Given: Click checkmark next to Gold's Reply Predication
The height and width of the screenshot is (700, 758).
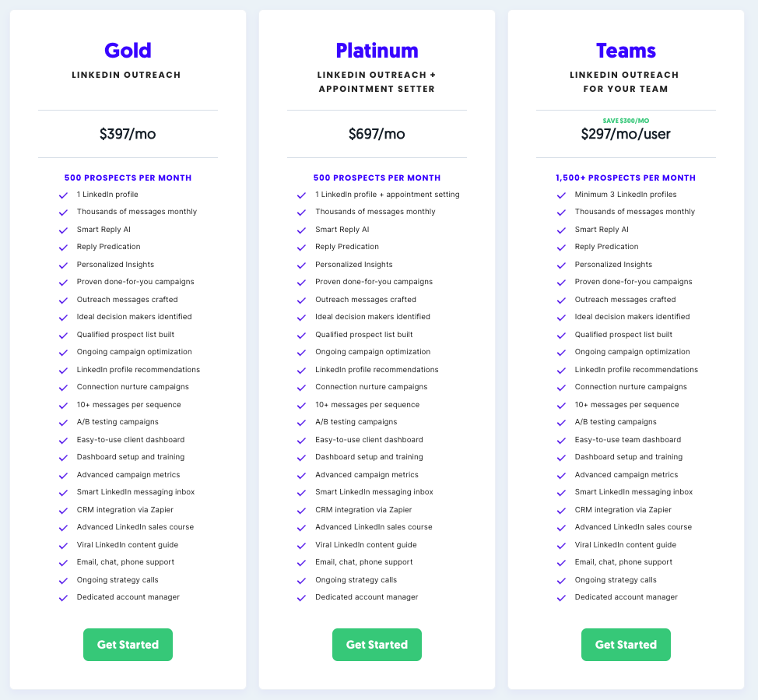Looking at the screenshot, I should coord(63,248).
